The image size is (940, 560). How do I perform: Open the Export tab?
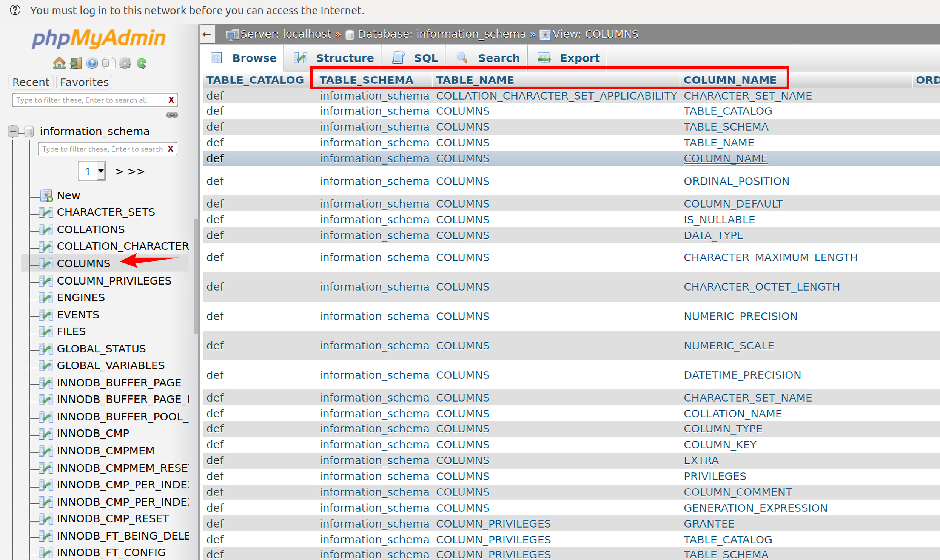[x=567, y=58]
